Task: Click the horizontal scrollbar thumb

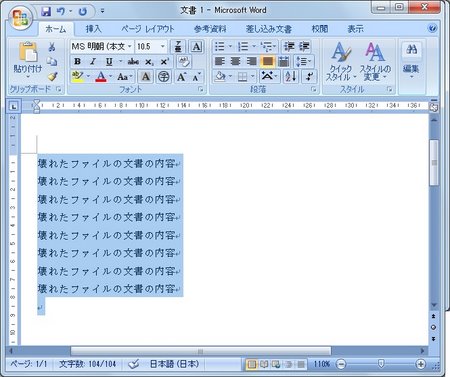Action: tap(201, 351)
